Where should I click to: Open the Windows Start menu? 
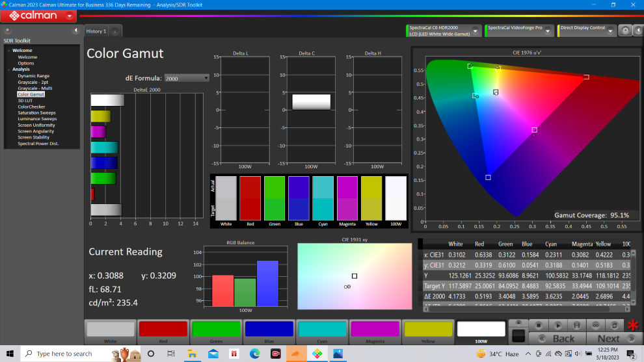coord(10,354)
